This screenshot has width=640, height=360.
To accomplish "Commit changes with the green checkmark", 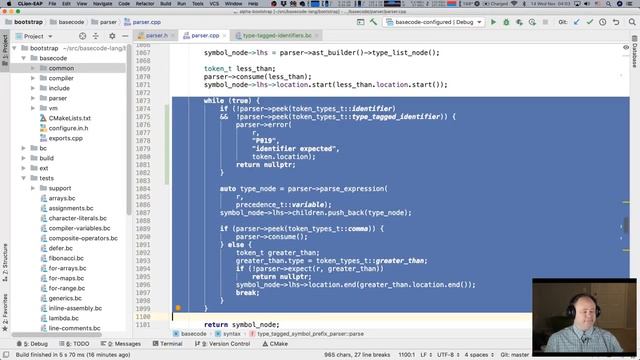I will click(x=589, y=22).
